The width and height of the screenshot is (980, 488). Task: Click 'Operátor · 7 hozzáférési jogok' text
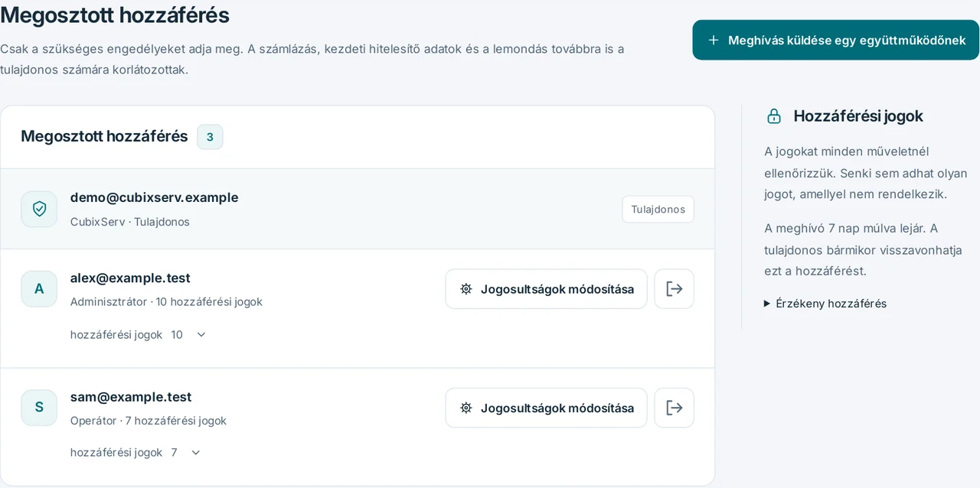click(149, 421)
